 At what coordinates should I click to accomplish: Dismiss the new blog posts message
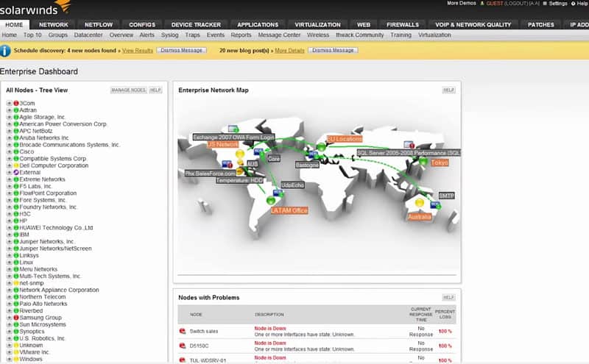coord(333,50)
